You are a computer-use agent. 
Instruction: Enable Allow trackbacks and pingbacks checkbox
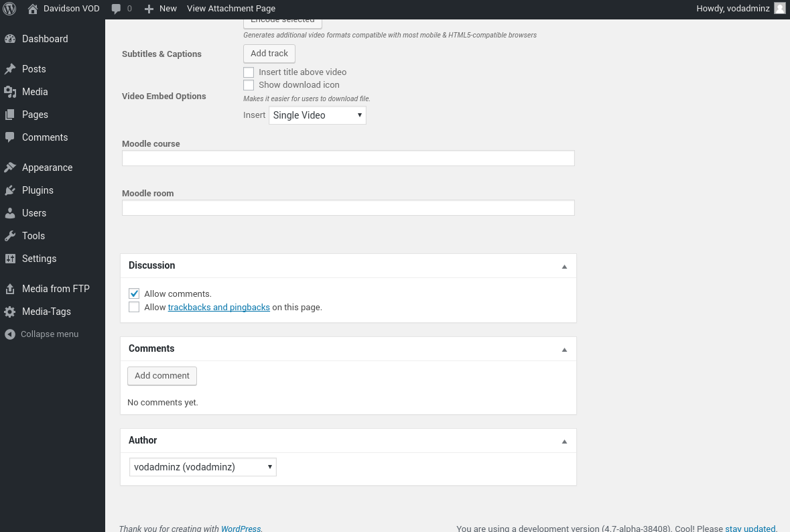coord(134,308)
